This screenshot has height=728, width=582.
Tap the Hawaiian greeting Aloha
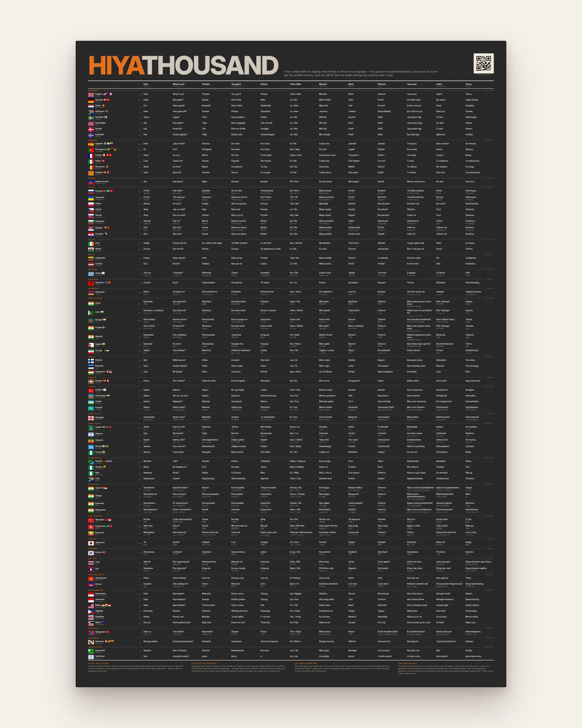click(147, 617)
